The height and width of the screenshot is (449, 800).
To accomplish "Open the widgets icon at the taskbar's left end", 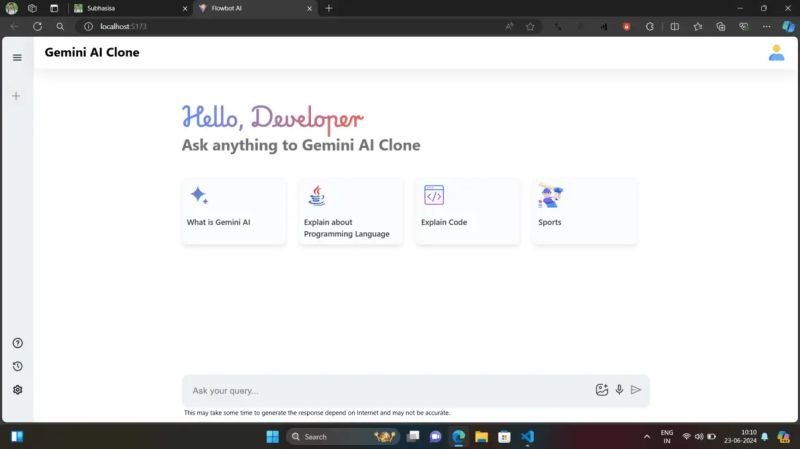I will (17, 437).
